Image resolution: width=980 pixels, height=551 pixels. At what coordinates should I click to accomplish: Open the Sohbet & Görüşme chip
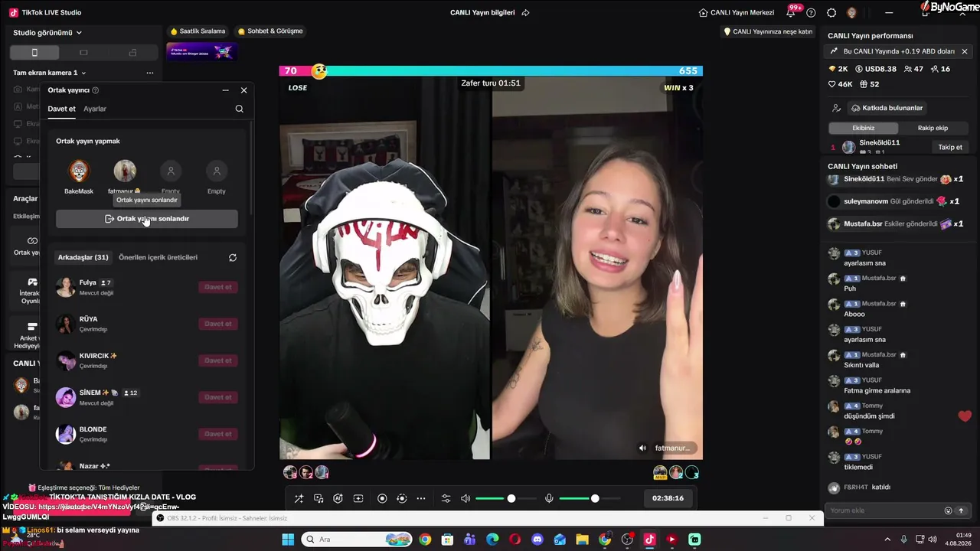coord(270,31)
